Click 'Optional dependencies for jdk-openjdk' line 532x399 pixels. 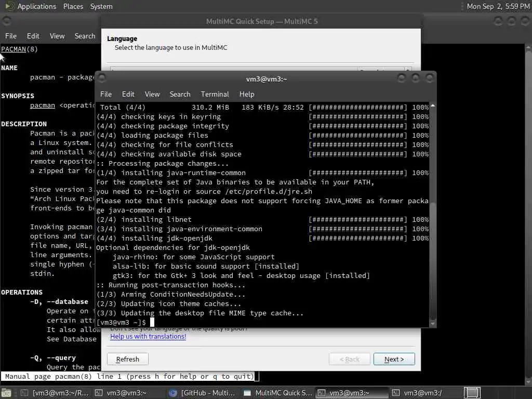[x=173, y=248]
